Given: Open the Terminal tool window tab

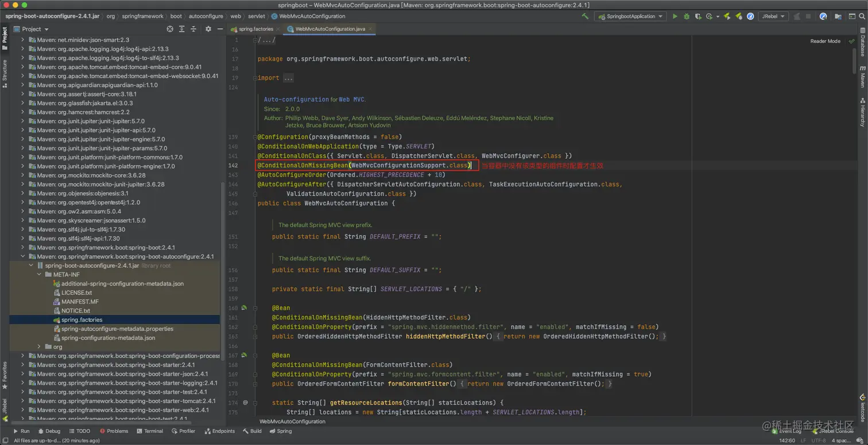Looking at the screenshot, I should [x=149, y=431].
